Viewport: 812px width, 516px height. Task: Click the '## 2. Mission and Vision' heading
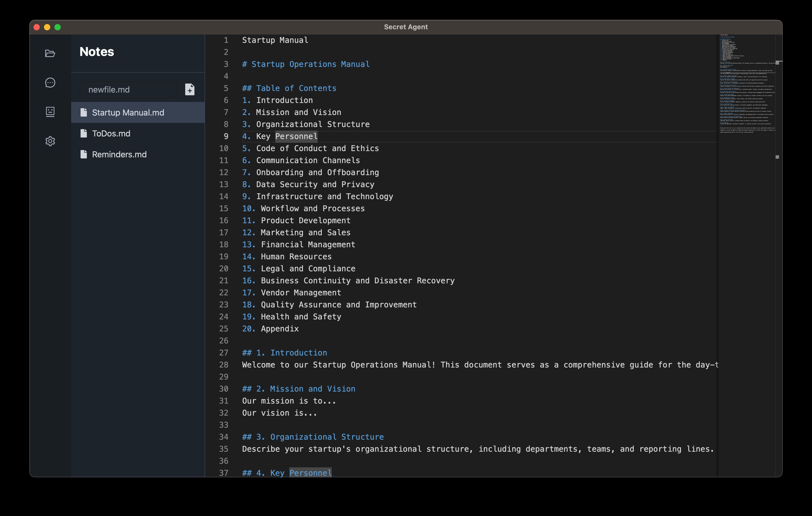click(x=299, y=389)
